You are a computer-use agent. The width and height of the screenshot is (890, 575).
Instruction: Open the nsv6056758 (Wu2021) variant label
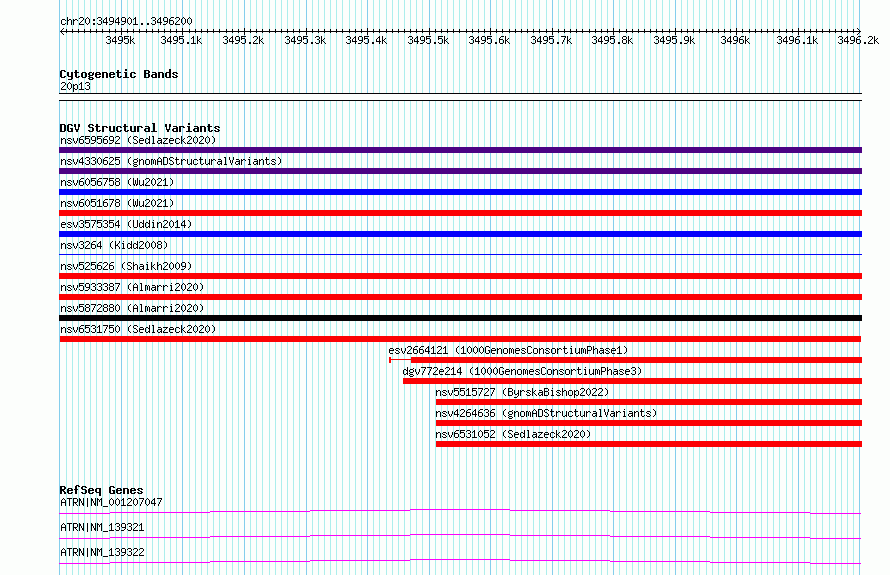point(117,182)
